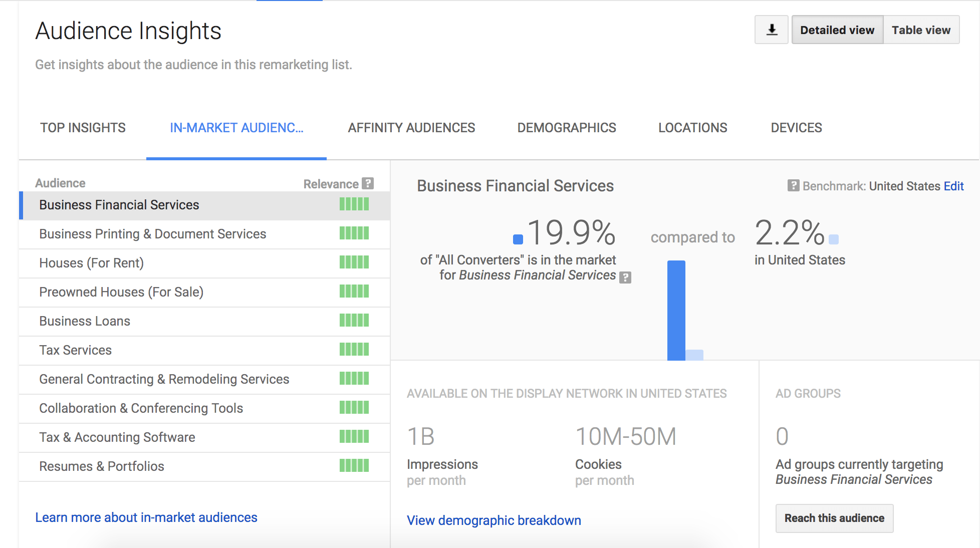Viewport: 980px width, 548px height.
Task: Go to the Demographics tab
Action: pyautogui.click(x=567, y=128)
